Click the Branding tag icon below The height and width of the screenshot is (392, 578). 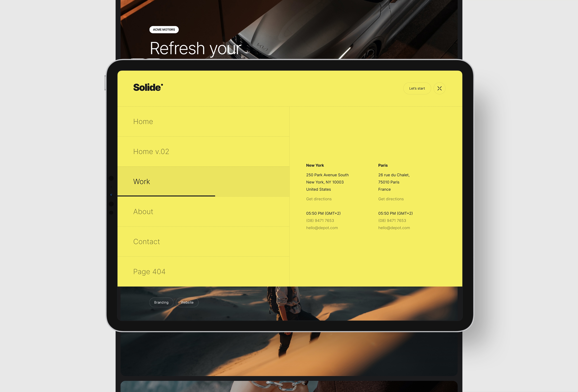[x=161, y=302]
